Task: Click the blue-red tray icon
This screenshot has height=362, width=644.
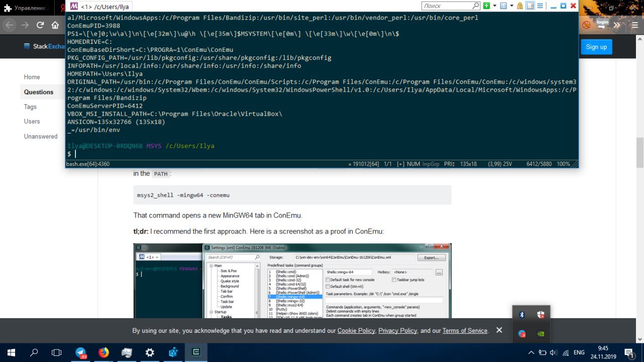Action: tap(522, 333)
